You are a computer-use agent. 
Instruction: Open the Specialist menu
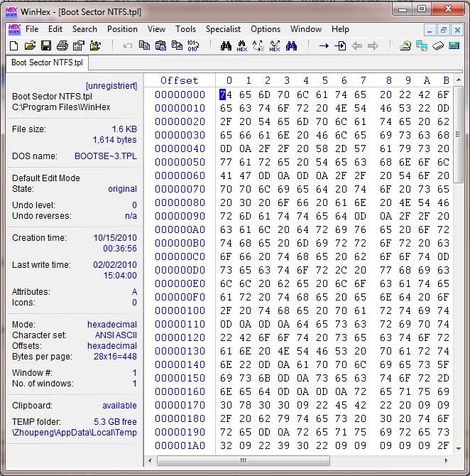coord(223,29)
